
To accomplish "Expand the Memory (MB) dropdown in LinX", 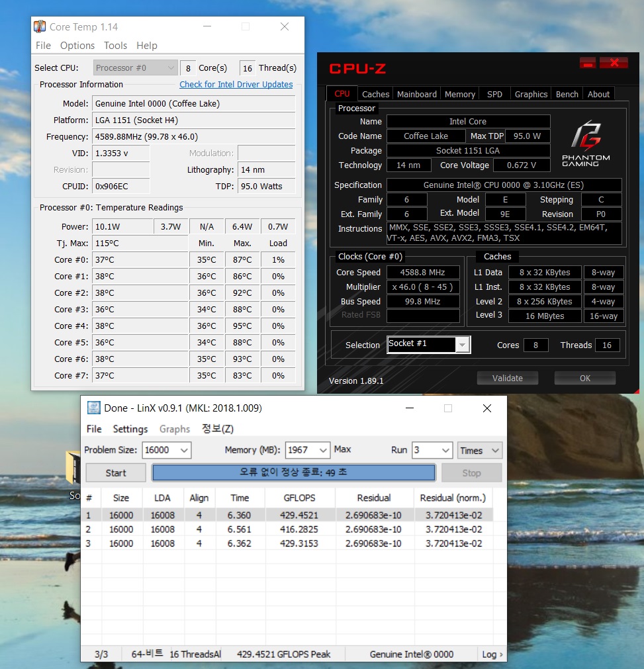I will [x=323, y=450].
